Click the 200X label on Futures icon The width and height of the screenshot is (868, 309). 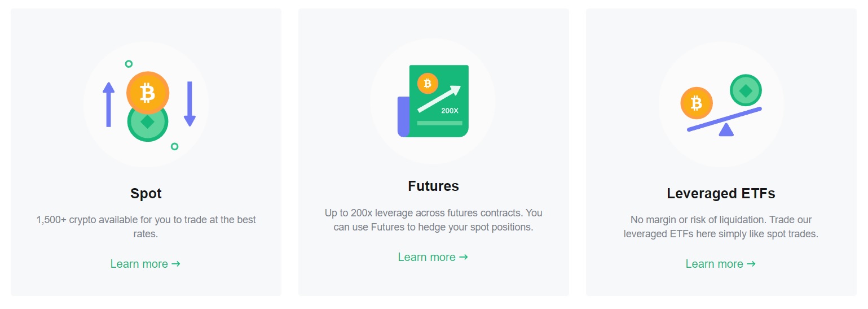coord(450,111)
